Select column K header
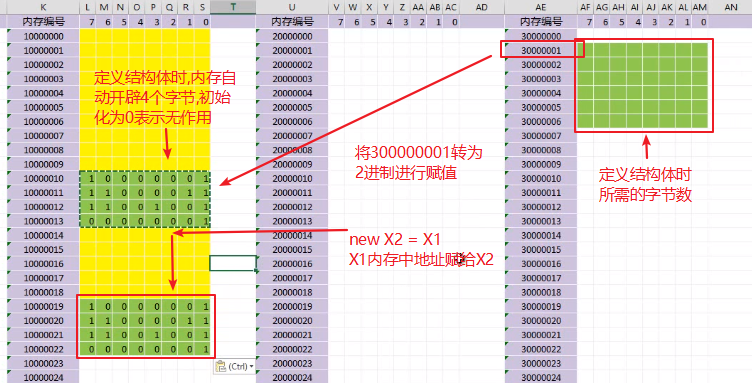The height and width of the screenshot is (383, 752). 43,7
